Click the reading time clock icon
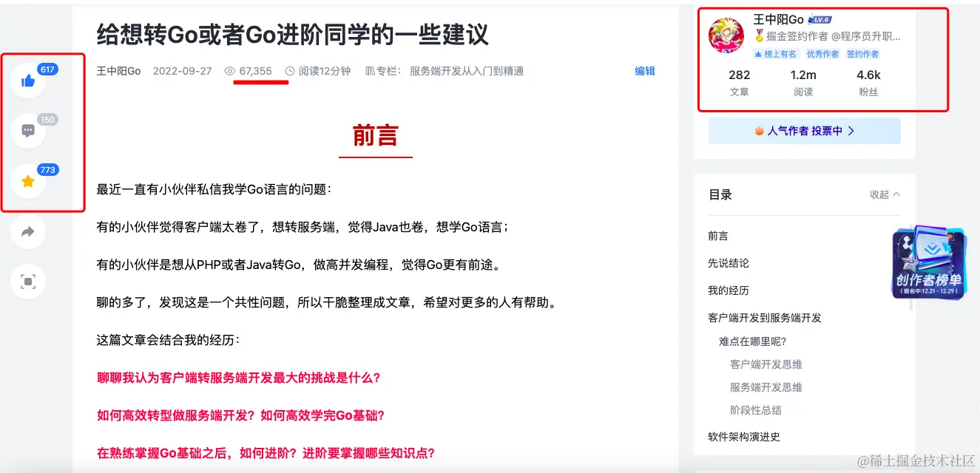Viewport: 980px width, 473px height. pos(290,71)
